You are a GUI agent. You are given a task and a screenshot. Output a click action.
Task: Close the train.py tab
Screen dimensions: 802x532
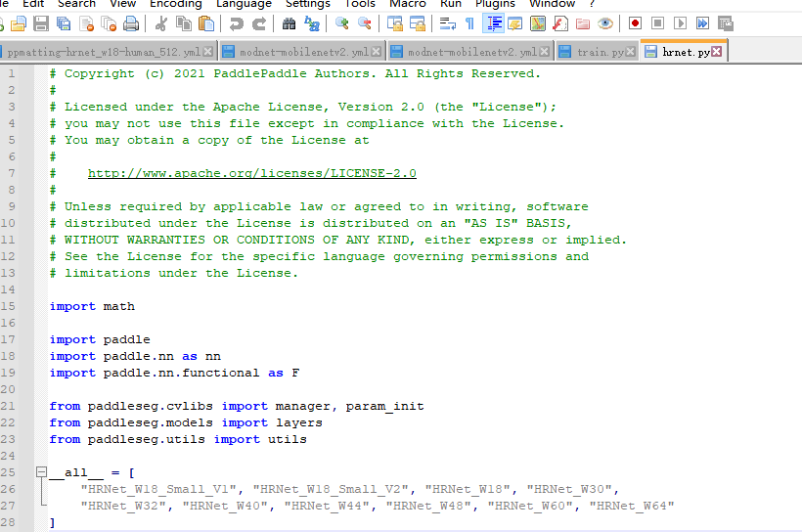[x=631, y=52]
